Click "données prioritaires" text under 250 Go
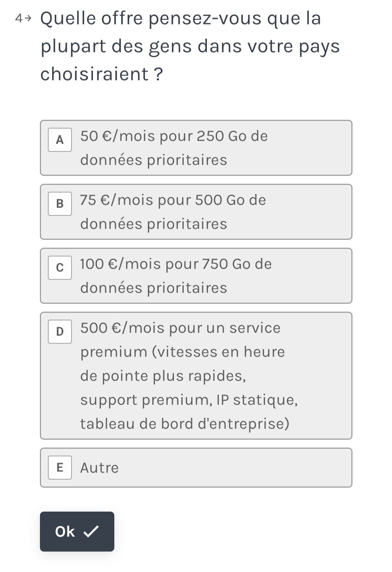Image resolution: width=392 pixels, height=572 pixels. tap(154, 160)
